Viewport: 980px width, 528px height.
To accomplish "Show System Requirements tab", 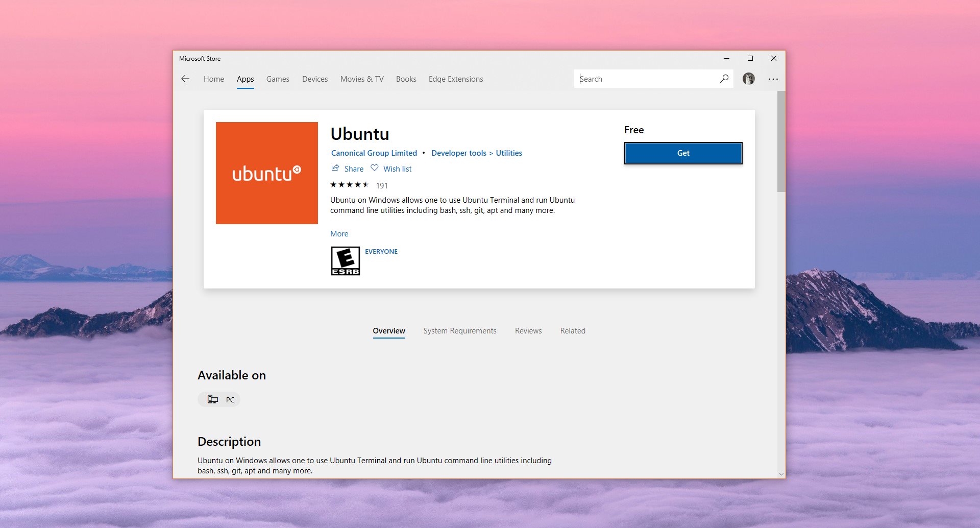I will point(460,331).
